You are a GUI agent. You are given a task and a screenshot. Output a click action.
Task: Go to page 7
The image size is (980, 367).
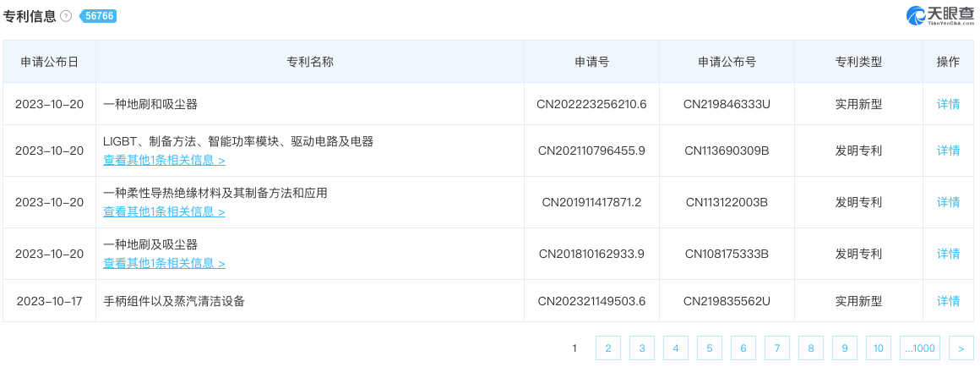click(x=777, y=348)
